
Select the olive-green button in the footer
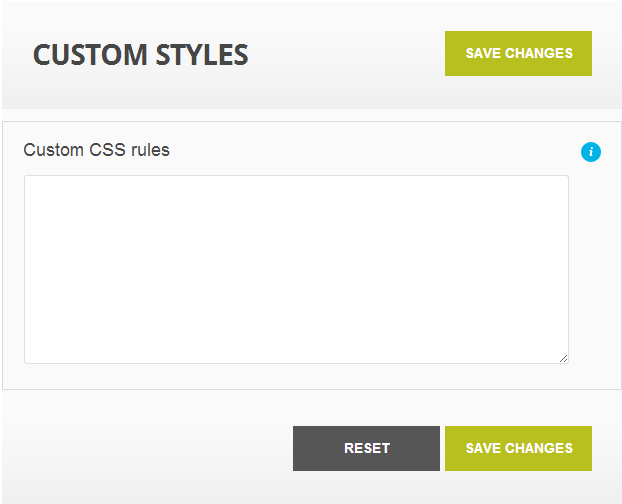[x=518, y=448]
